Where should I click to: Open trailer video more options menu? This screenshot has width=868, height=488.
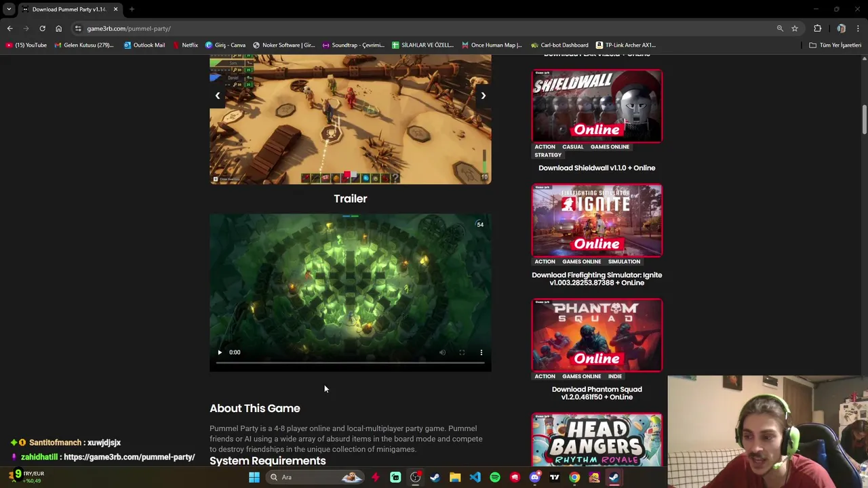click(x=481, y=352)
